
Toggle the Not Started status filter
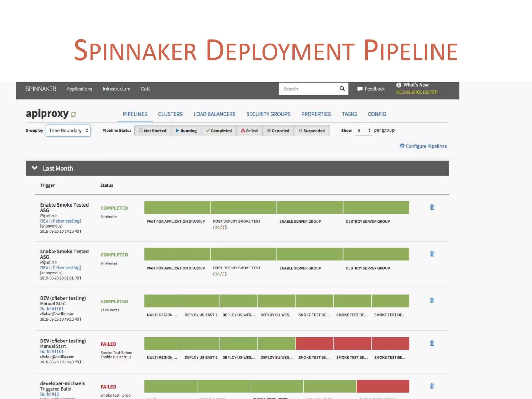(x=153, y=131)
